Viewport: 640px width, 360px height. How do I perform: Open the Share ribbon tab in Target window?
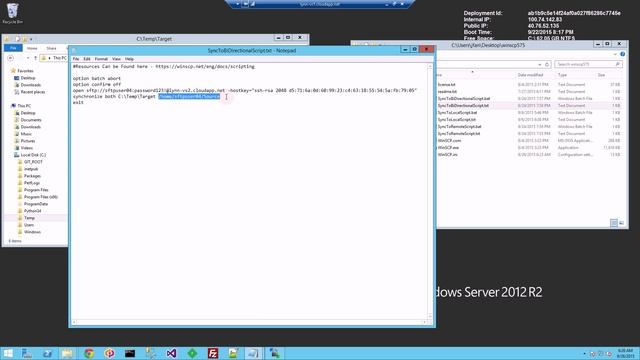[51, 48]
